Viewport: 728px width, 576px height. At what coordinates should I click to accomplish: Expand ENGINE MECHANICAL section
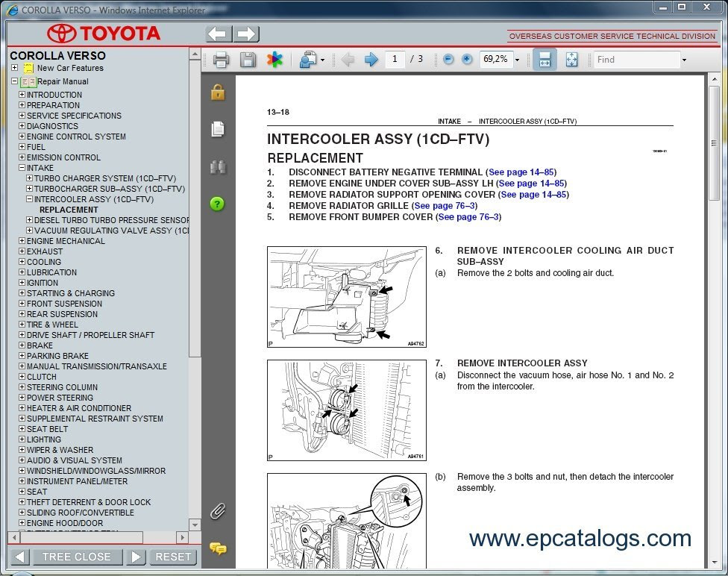point(22,240)
